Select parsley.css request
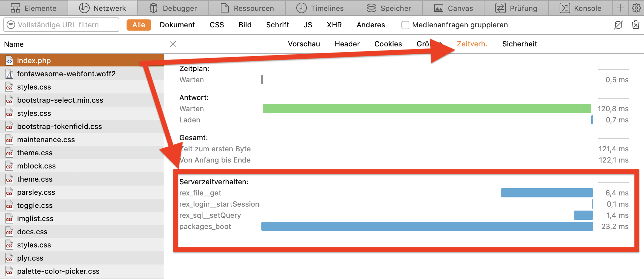This screenshot has width=644, height=279. tap(82, 192)
